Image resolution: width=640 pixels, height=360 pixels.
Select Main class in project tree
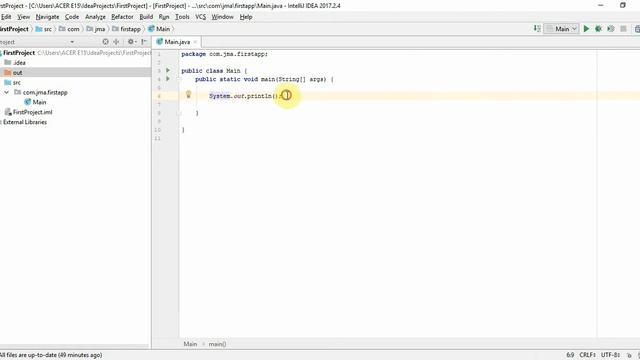[x=35, y=102]
